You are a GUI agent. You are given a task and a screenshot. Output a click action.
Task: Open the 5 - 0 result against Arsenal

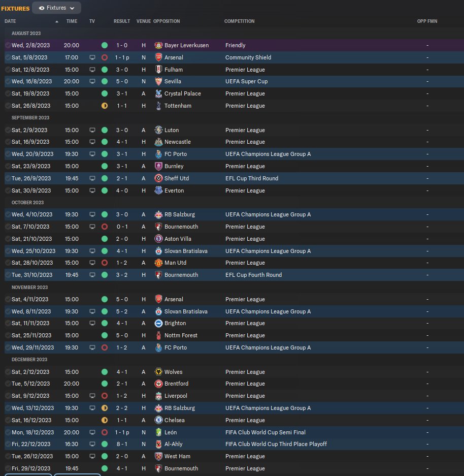point(122,299)
